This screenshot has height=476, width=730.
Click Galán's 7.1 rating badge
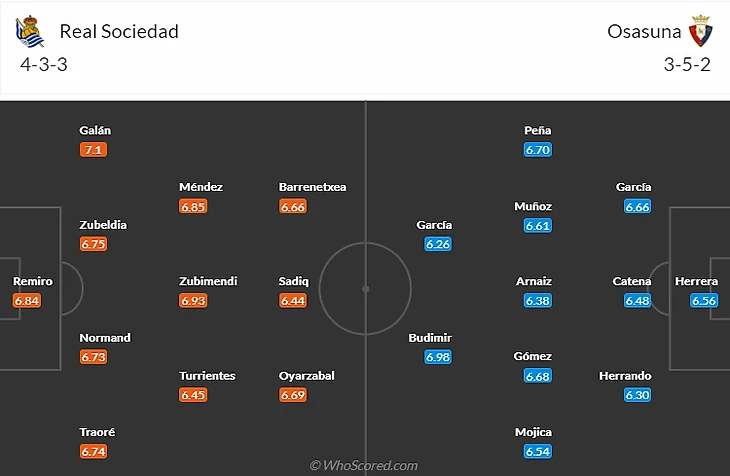tap(93, 150)
